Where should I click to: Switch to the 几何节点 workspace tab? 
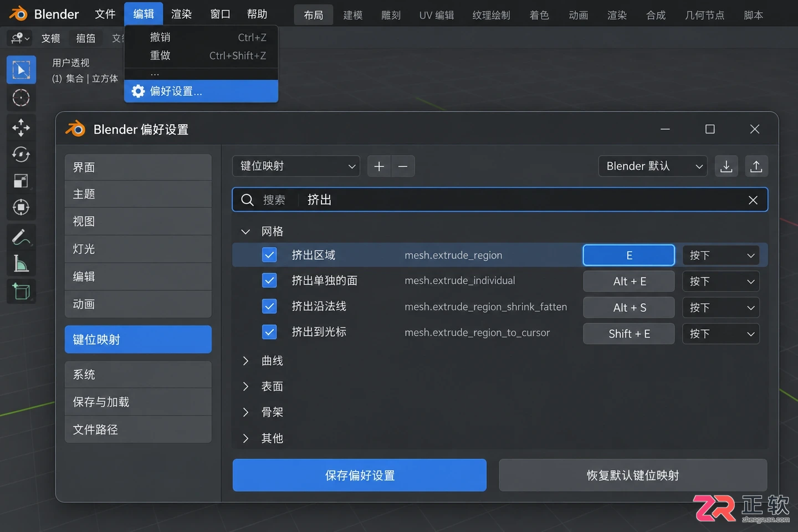(x=705, y=15)
